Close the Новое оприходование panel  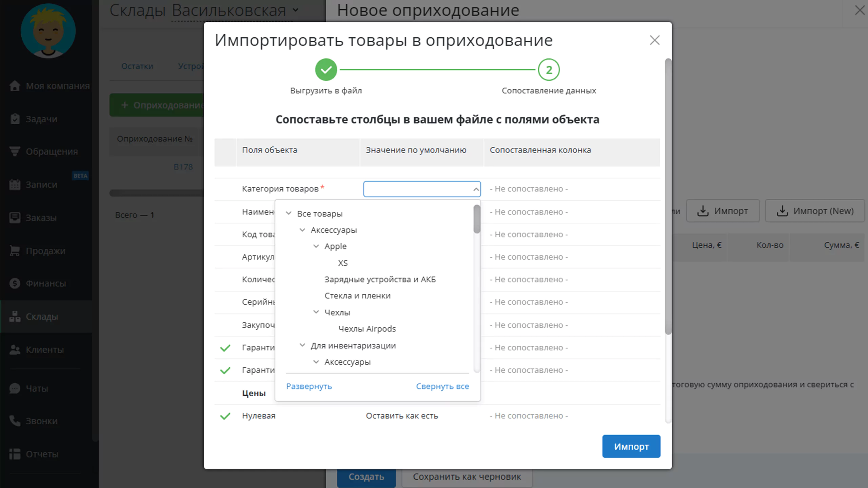coord(860,10)
